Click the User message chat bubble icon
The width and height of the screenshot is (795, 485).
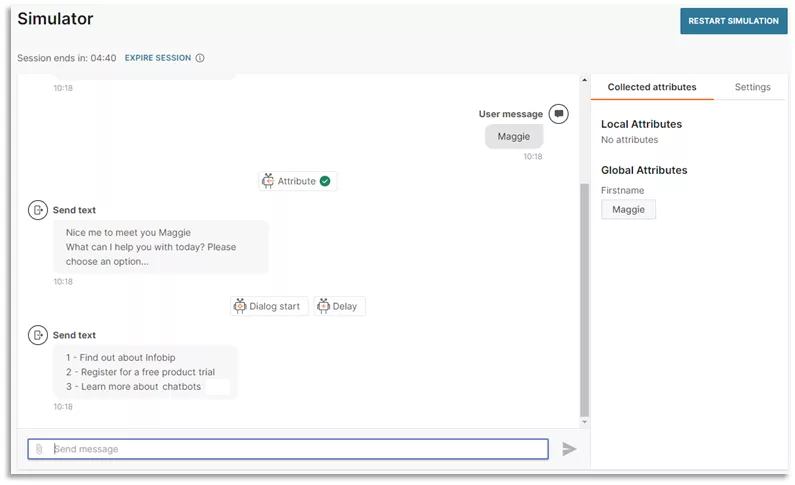[559, 114]
